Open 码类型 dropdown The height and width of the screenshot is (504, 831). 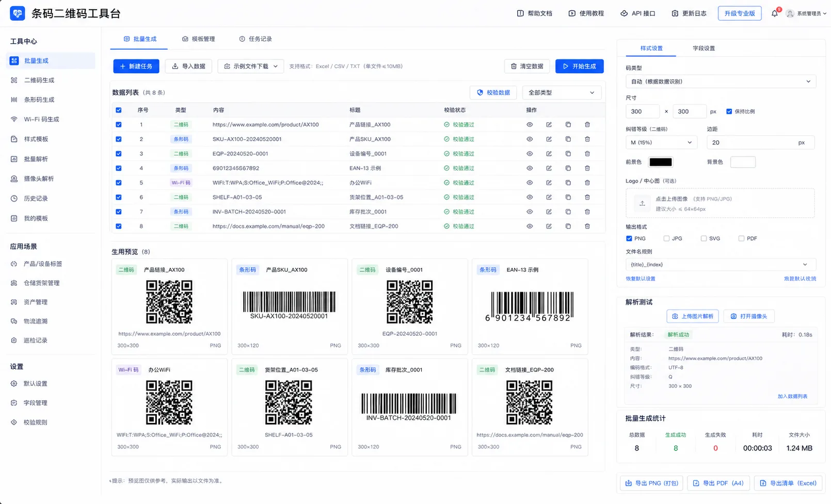(721, 82)
